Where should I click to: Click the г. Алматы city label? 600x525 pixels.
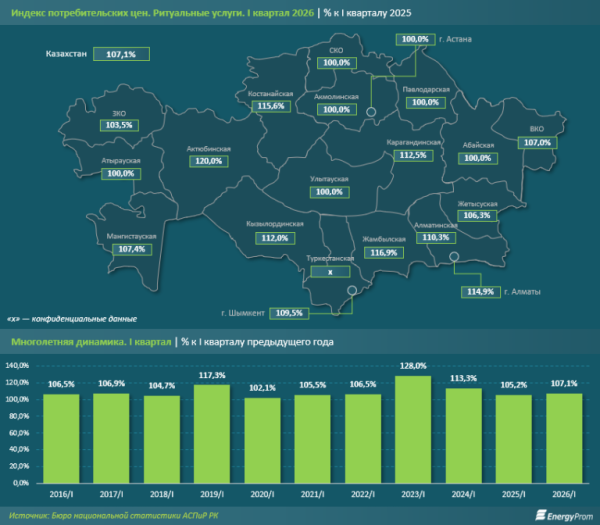522,292
